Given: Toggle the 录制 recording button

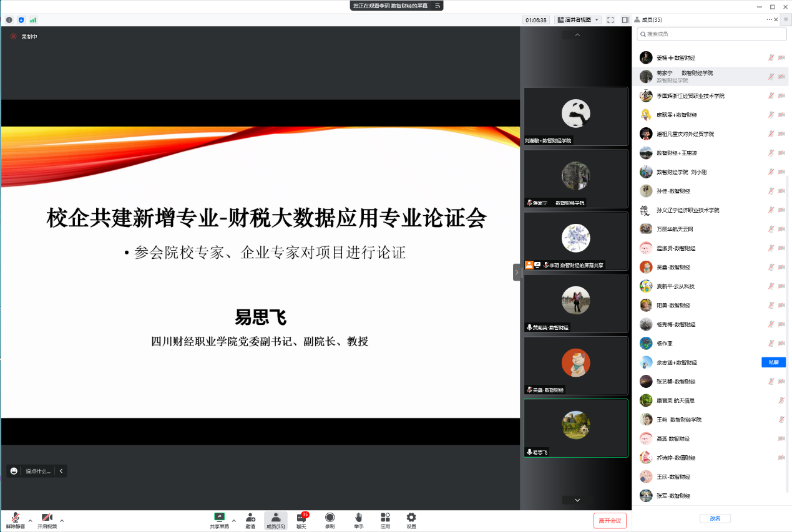Looking at the screenshot, I should [330, 520].
